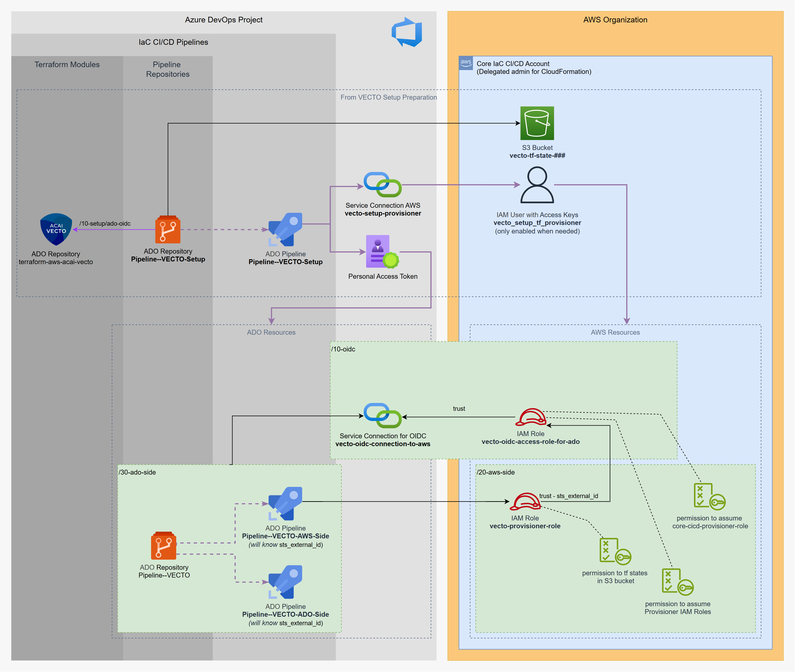The width and height of the screenshot is (795, 672).
Task: Click the Pipeline--VECTO-Setup repository icon
Action: click(168, 230)
